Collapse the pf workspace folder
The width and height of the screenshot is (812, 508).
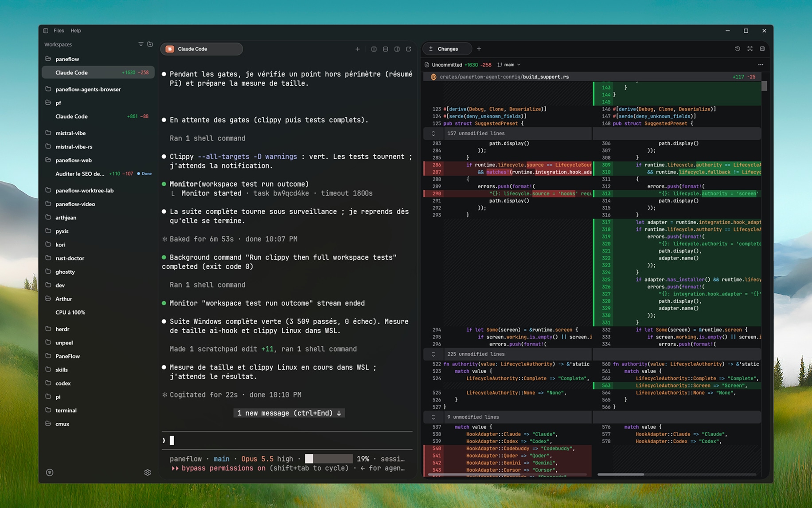click(48, 102)
